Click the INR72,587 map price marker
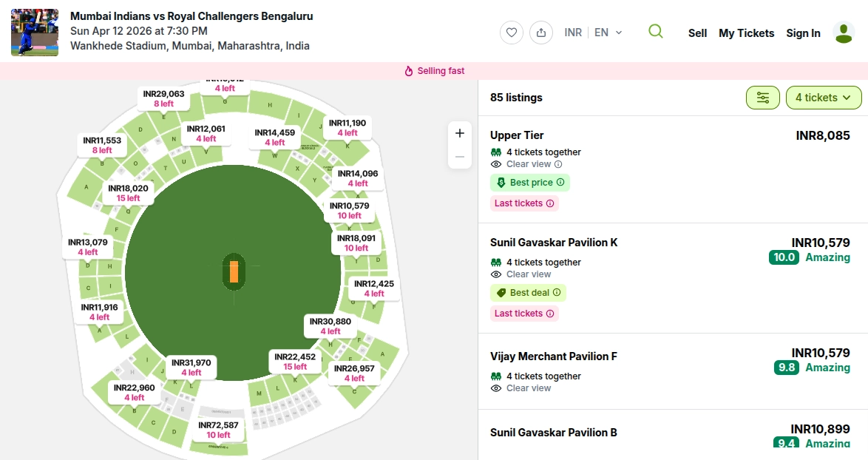The height and width of the screenshot is (460, 868). [x=219, y=430]
